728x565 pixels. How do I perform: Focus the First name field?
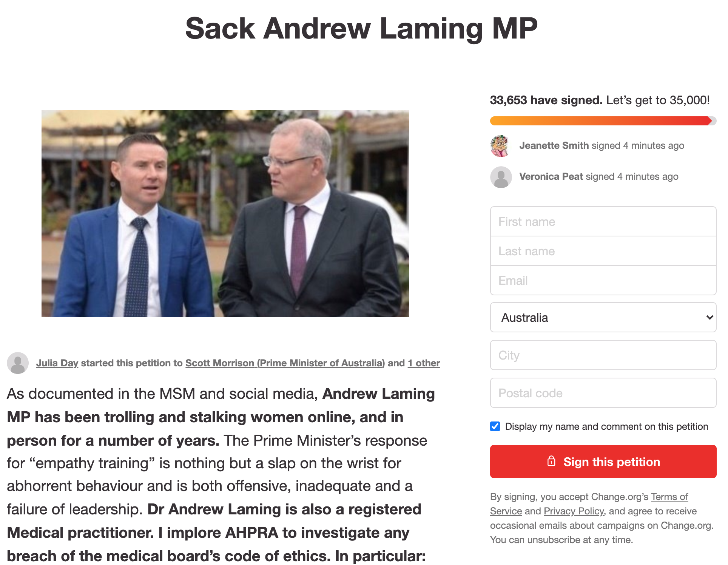click(603, 221)
